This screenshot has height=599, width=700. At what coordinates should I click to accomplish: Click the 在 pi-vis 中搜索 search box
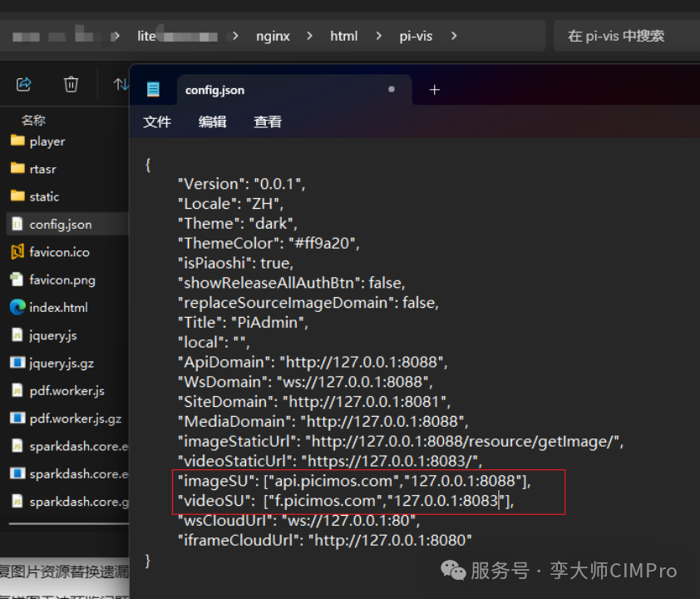click(626, 36)
